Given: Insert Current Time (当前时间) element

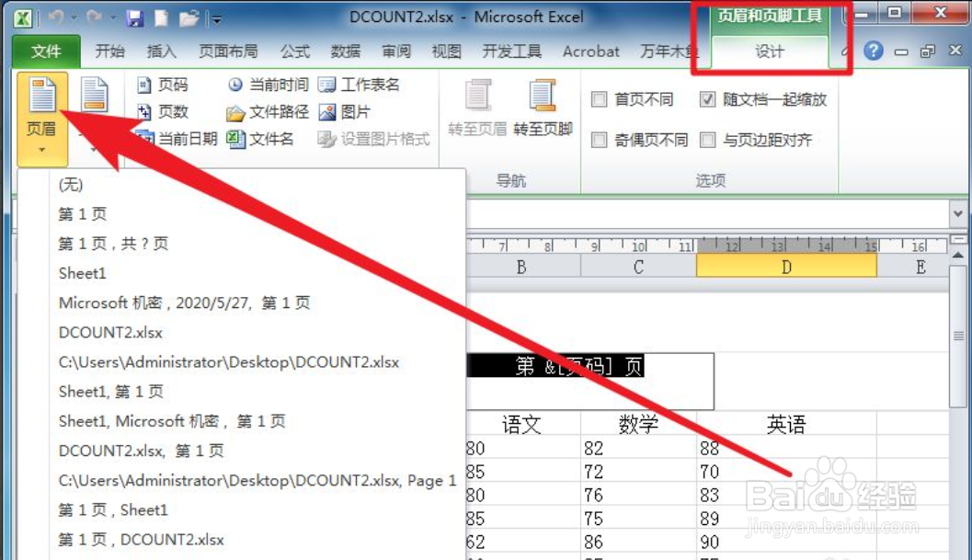Looking at the screenshot, I should tap(268, 85).
